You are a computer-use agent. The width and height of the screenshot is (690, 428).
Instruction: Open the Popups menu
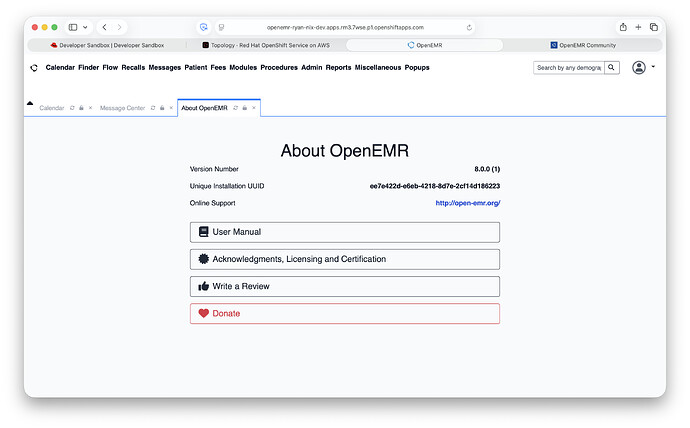pos(417,68)
